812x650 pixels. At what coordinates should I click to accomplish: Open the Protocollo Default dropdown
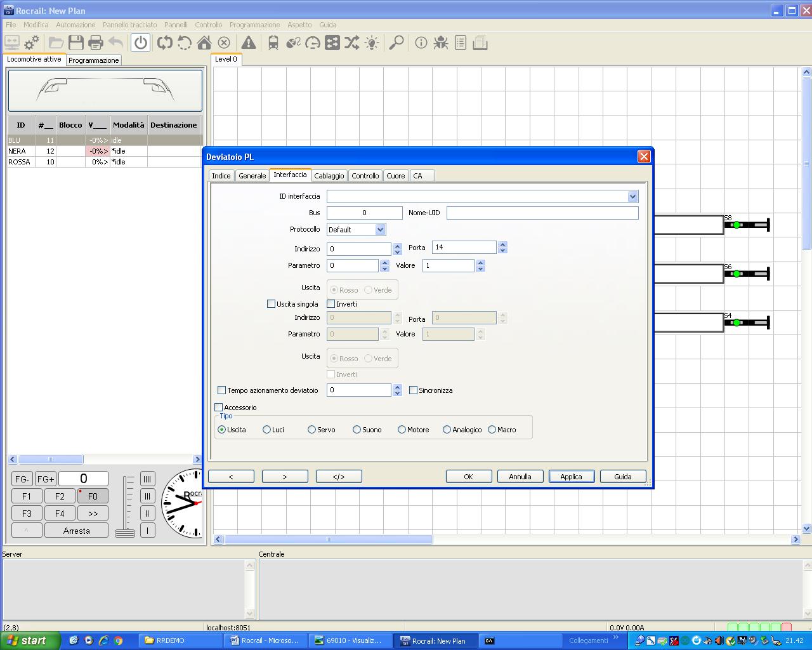(x=380, y=230)
